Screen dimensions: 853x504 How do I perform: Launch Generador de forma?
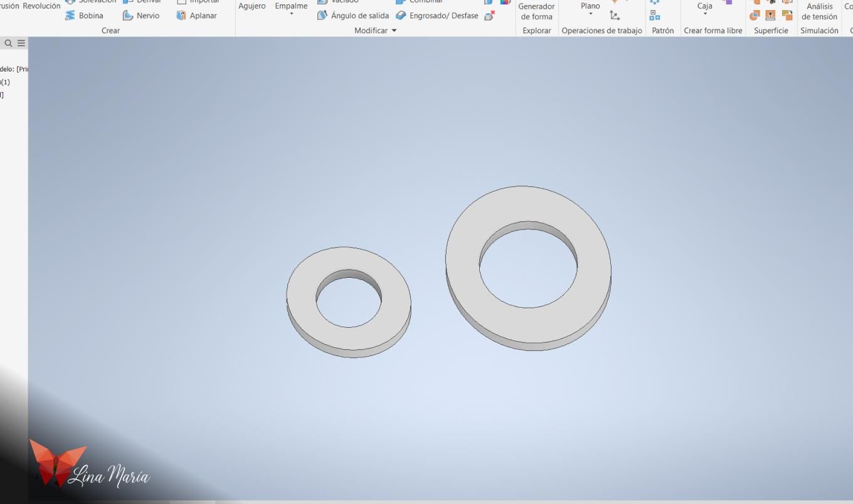(537, 11)
